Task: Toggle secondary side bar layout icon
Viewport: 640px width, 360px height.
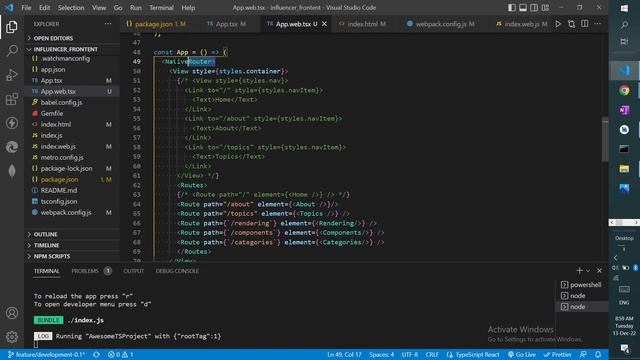Action: [x=534, y=8]
